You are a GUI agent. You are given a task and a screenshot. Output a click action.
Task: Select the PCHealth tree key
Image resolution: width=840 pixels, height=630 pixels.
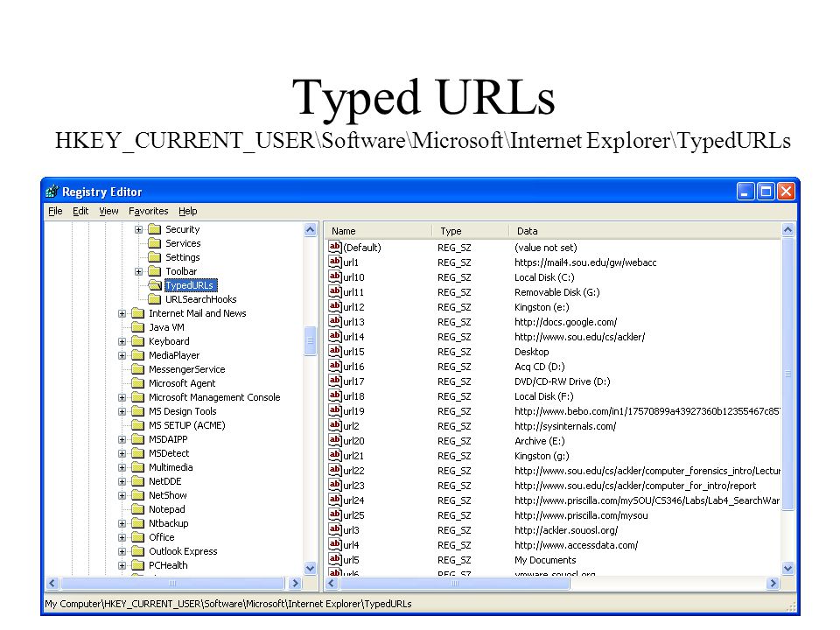click(x=168, y=565)
